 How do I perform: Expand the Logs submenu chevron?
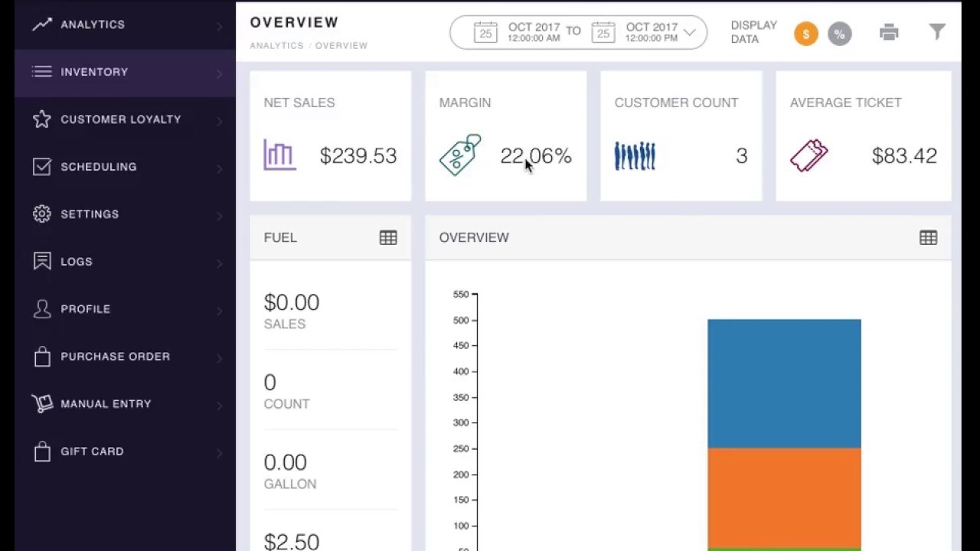[x=219, y=264]
